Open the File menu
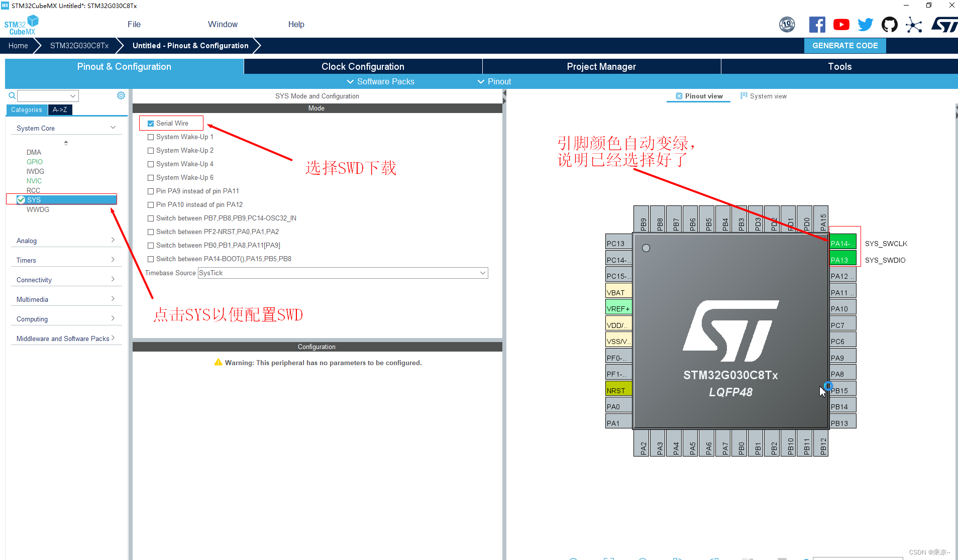Screen dimensions: 958x560 point(134,24)
